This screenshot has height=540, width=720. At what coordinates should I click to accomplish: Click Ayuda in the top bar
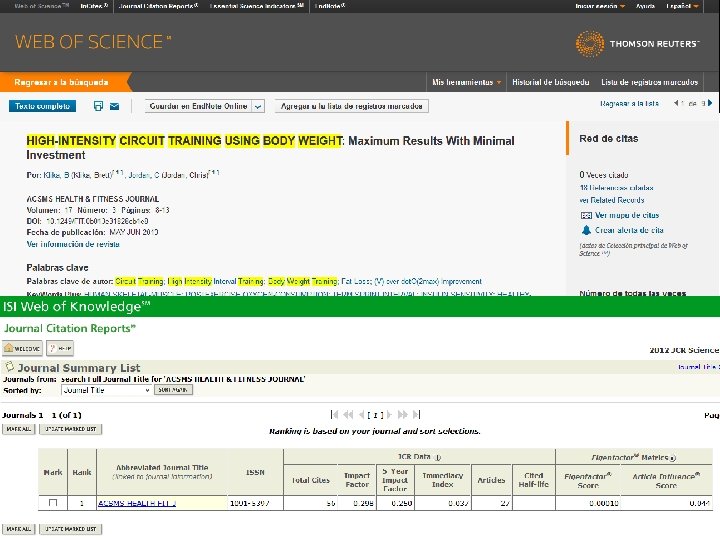pos(645,6)
